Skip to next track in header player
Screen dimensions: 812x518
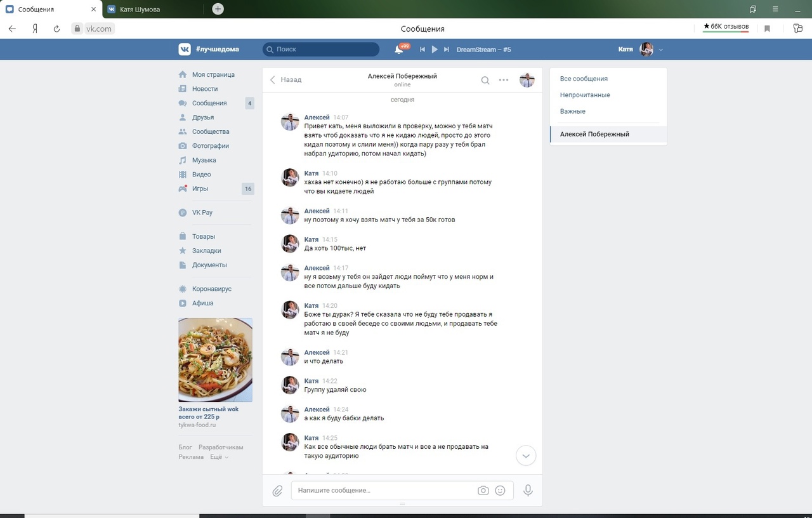(447, 50)
